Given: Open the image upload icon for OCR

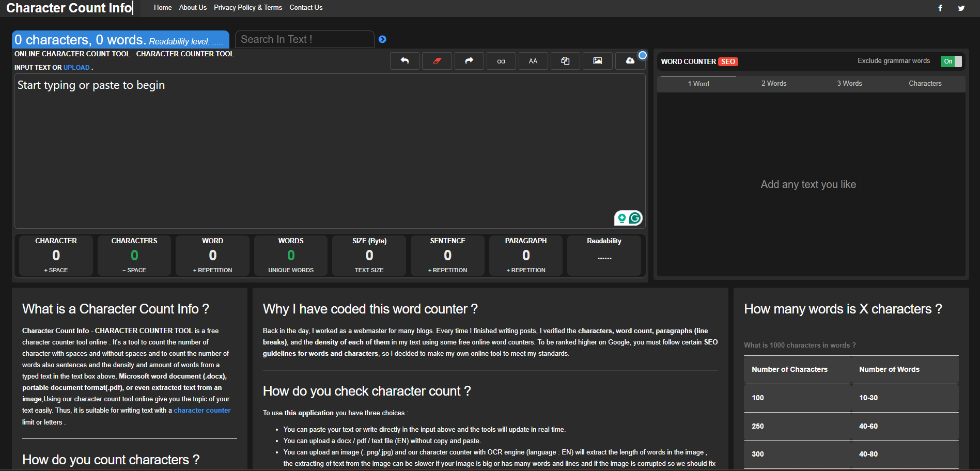Looking at the screenshot, I should [x=597, y=61].
